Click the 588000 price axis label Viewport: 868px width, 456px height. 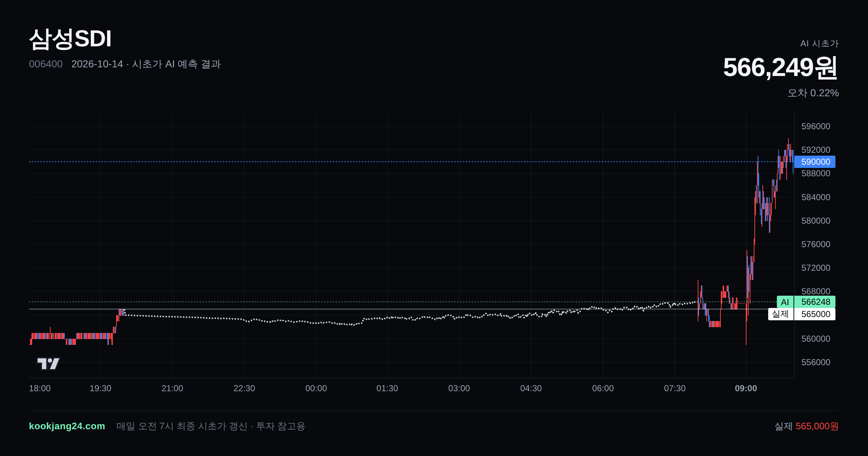pyautogui.click(x=816, y=173)
